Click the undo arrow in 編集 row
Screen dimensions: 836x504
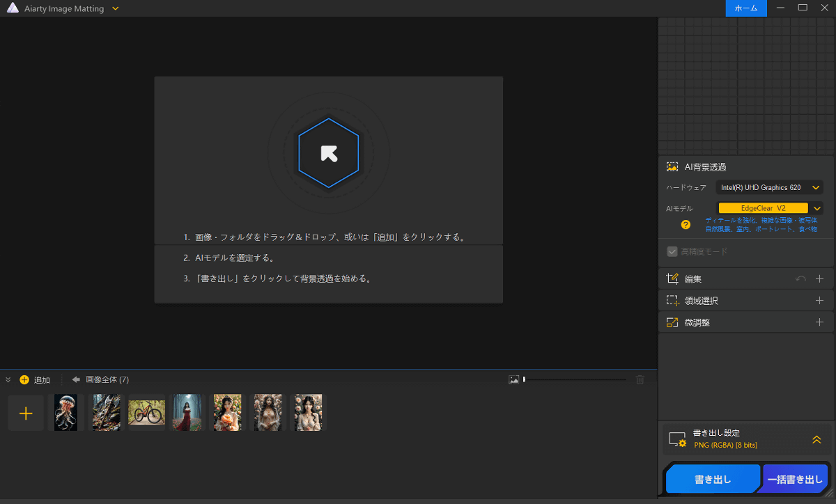tap(800, 279)
